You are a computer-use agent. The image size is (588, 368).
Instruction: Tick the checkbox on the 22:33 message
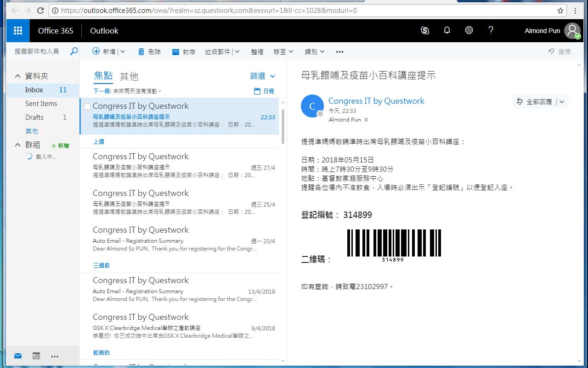(x=87, y=106)
